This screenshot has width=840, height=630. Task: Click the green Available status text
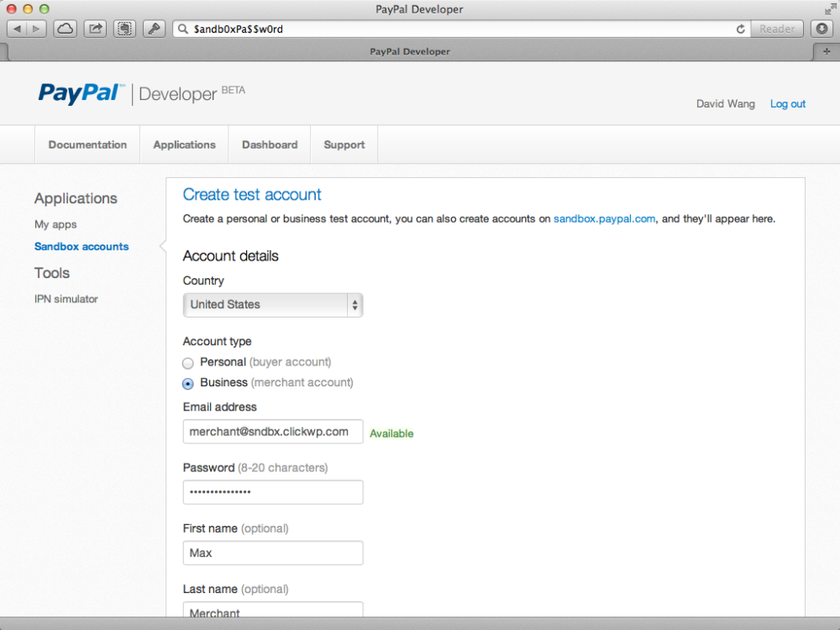(x=391, y=433)
